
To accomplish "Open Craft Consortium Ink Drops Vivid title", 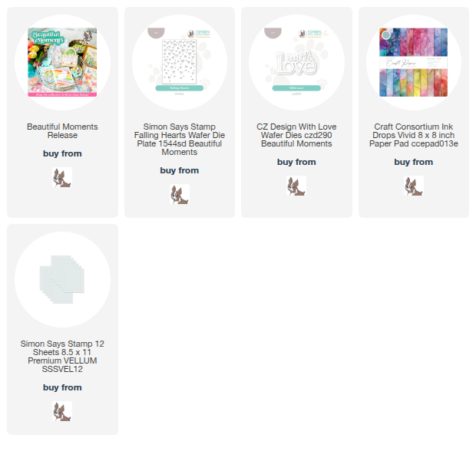I will point(414,135).
